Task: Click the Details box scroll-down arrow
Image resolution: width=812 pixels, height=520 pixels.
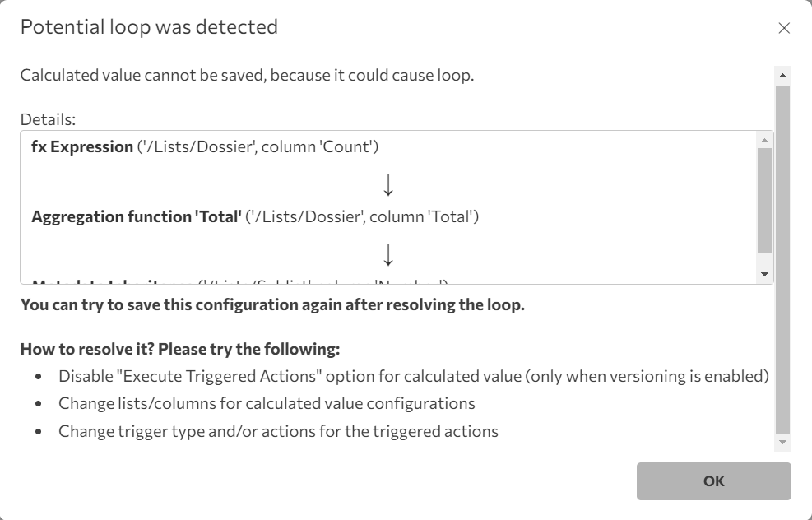Action: tap(765, 275)
